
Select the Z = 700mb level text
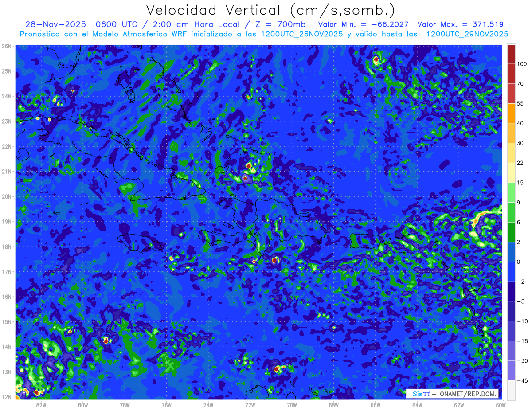pos(278,24)
